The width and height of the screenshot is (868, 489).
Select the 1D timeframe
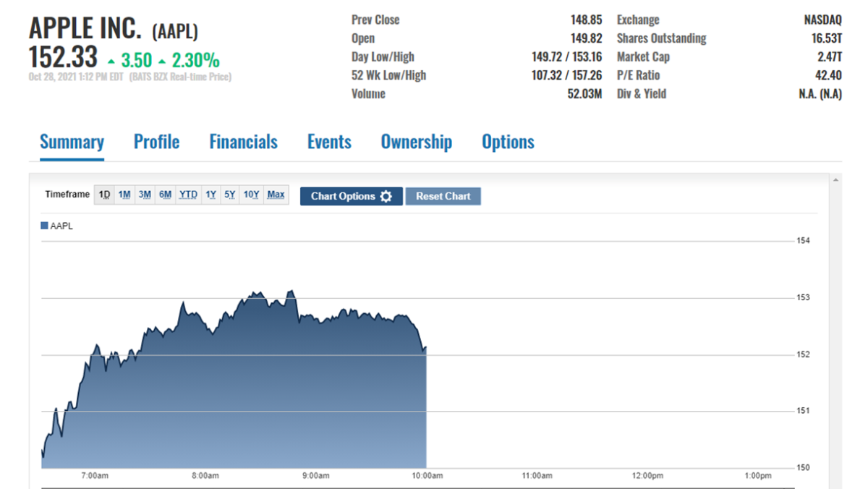point(104,195)
